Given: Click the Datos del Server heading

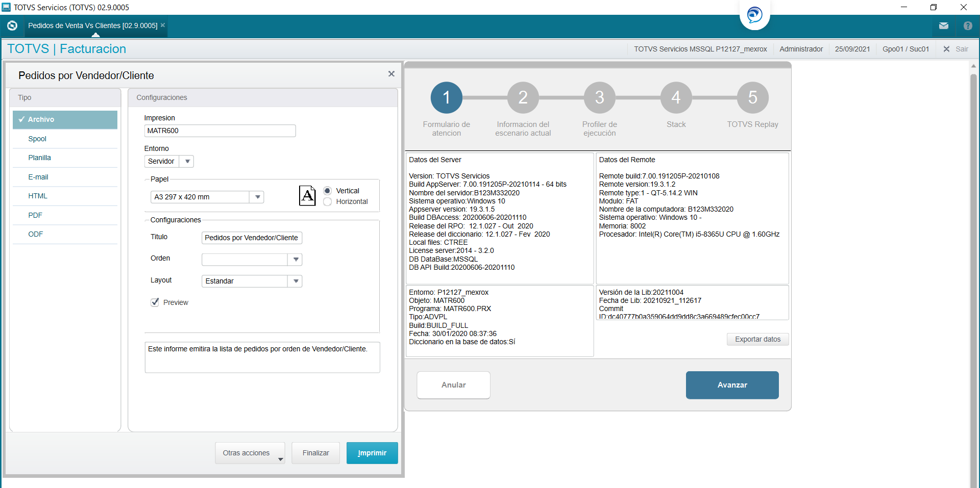Looking at the screenshot, I should [435, 160].
